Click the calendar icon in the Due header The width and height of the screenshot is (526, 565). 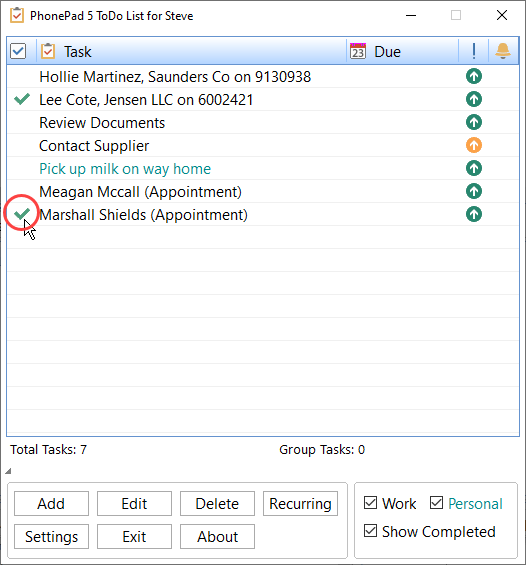(x=358, y=51)
